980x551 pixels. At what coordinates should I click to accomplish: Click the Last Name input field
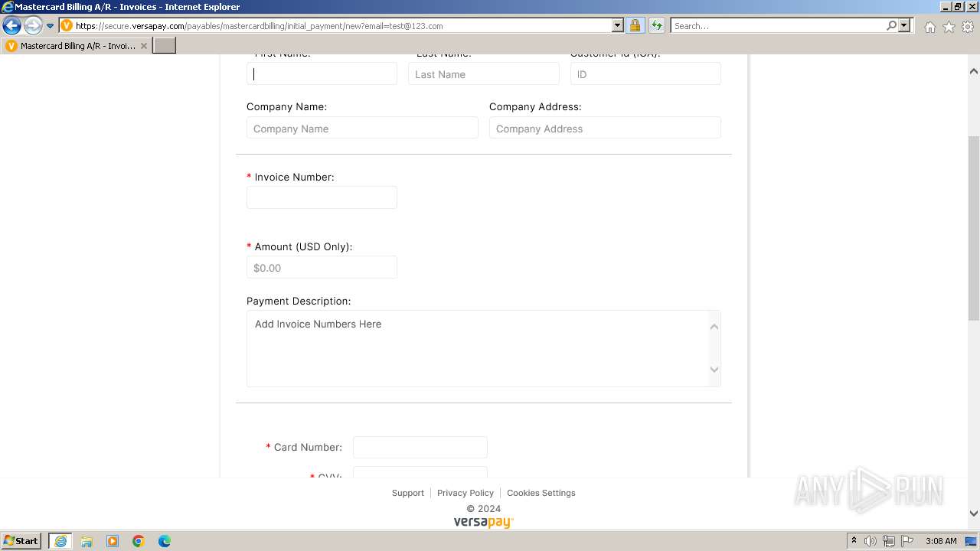coord(484,74)
